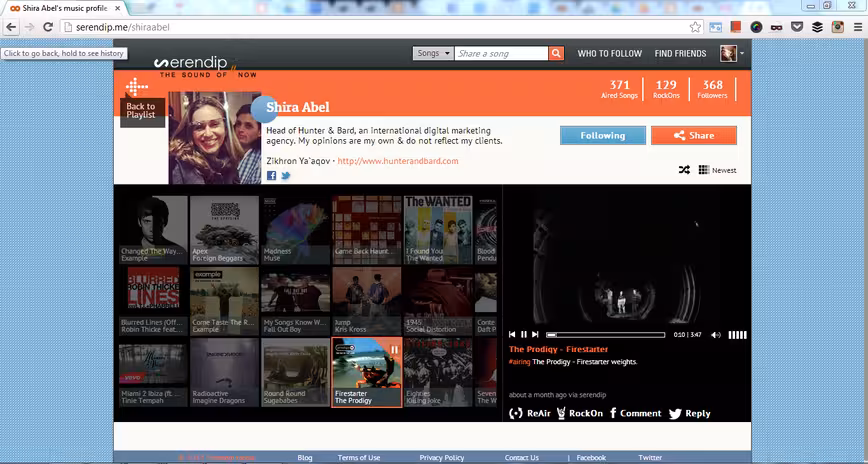
Task: Sort songs by Newest
Action: pyautogui.click(x=724, y=170)
